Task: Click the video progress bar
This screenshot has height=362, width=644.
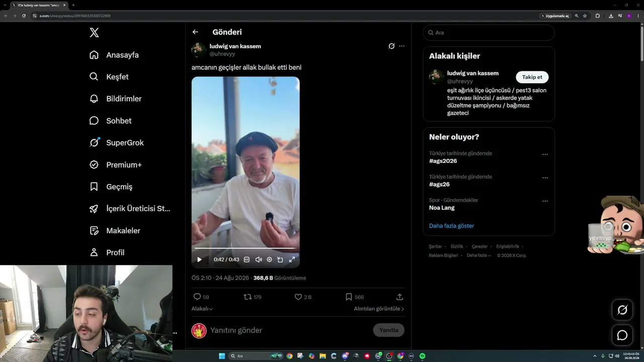Action: point(245,248)
